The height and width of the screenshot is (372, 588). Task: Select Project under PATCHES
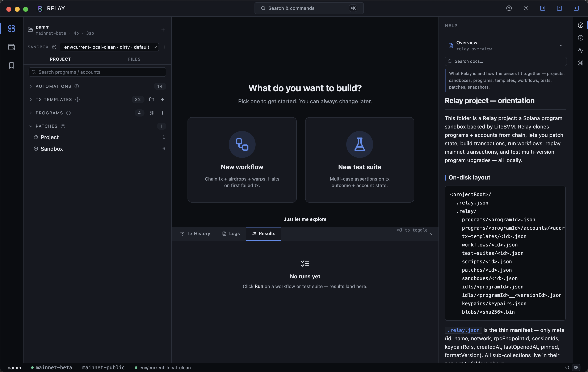click(x=97, y=137)
